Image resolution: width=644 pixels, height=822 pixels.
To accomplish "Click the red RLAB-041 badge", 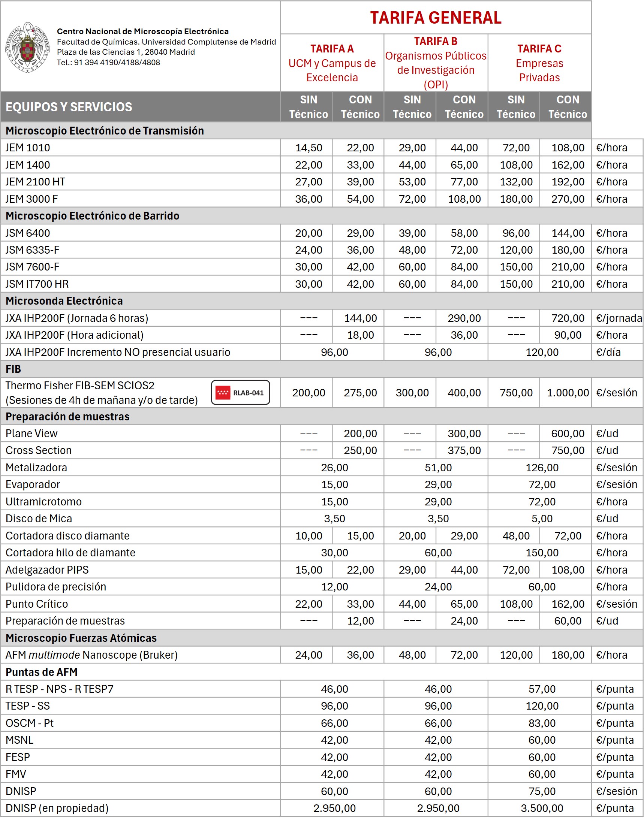I will (x=240, y=392).
